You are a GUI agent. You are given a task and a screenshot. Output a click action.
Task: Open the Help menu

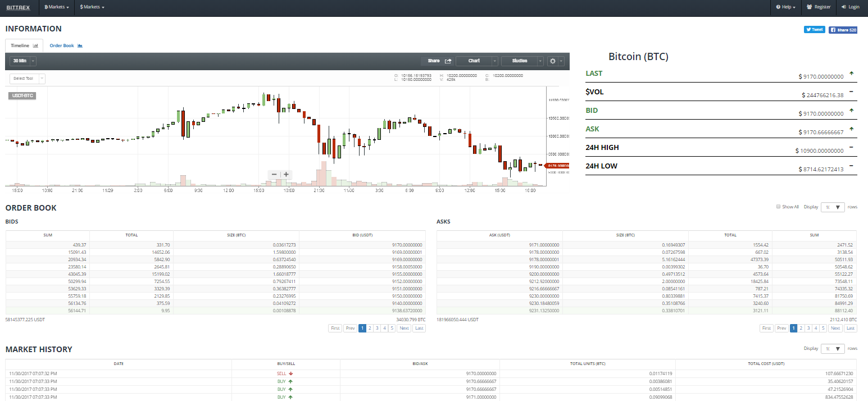click(785, 7)
